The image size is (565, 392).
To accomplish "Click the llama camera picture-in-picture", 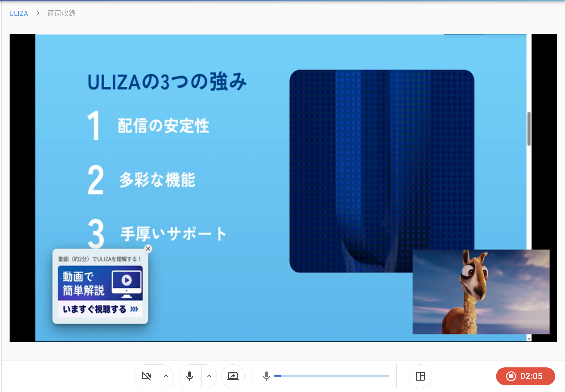I will (x=481, y=292).
